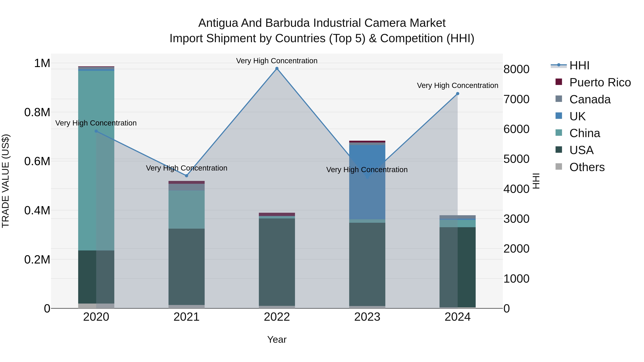The image size is (644, 362).
Task: Click the 'Very High Concentration' label above 2022
Action: click(x=277, y=61)
